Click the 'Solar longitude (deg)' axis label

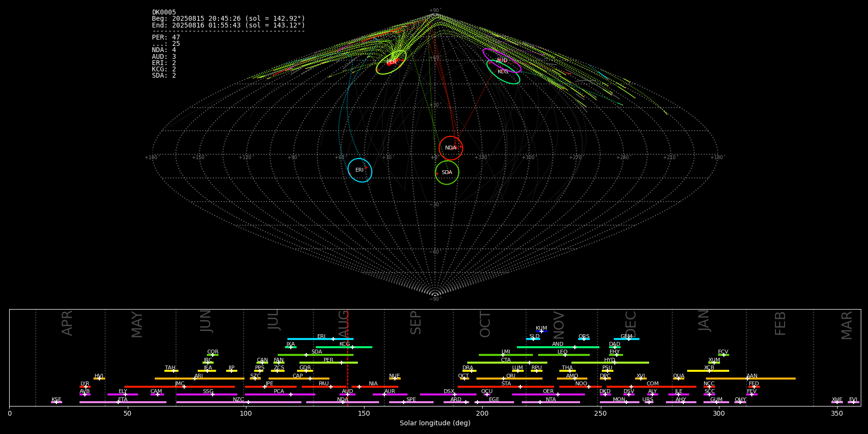435,423
